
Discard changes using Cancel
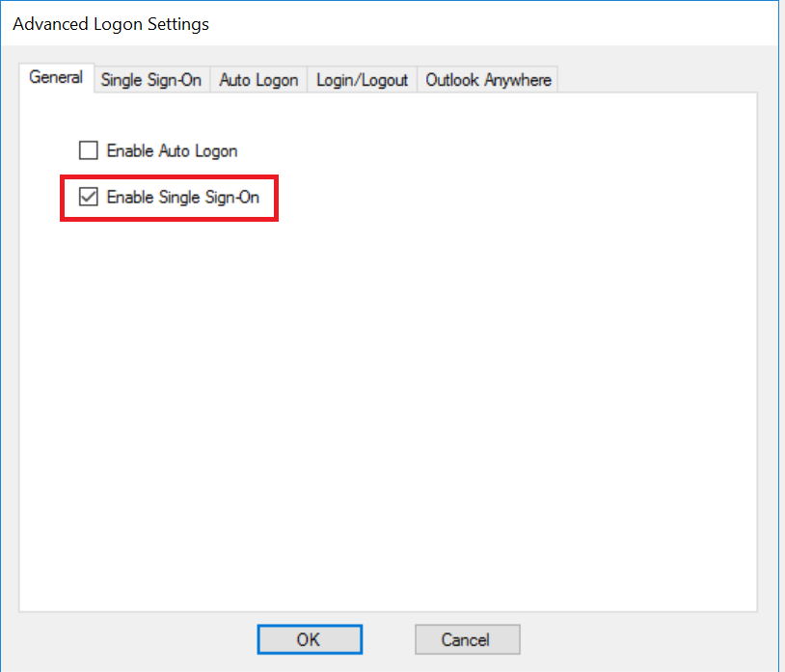coord(467,639)
